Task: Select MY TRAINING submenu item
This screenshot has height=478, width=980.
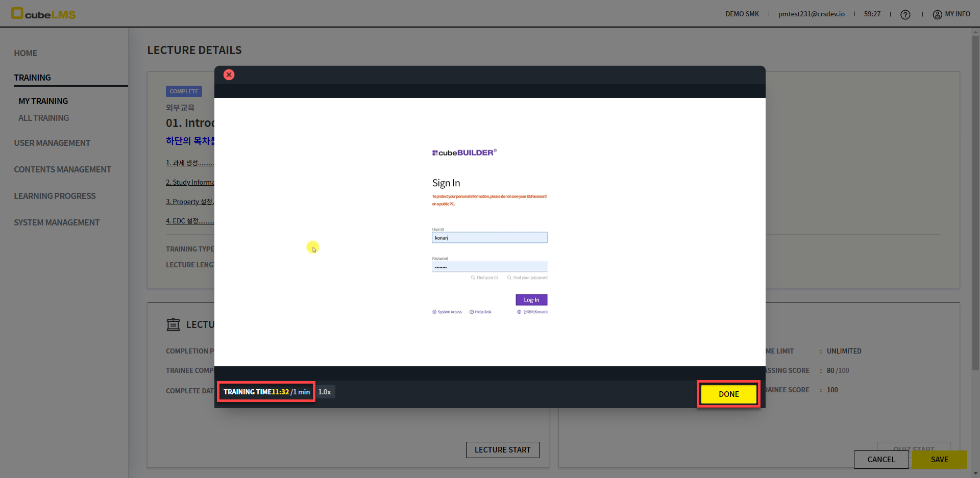Action: 43,101
